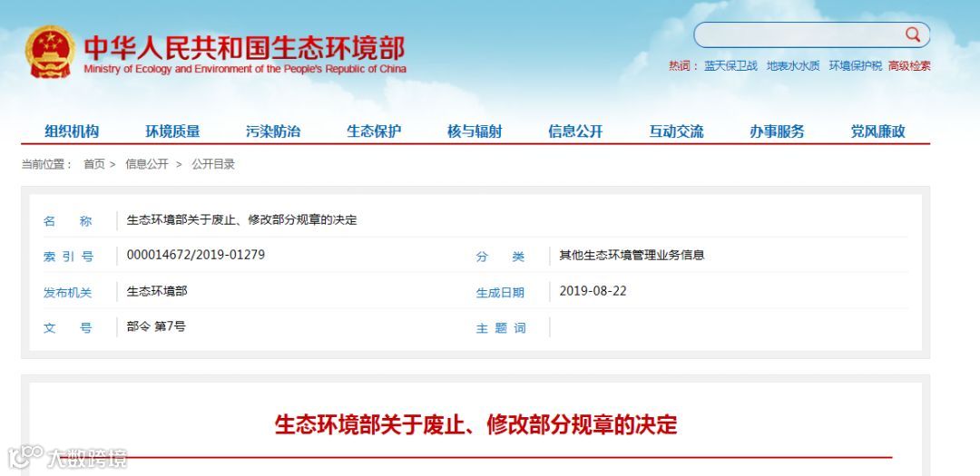
Task: Click hot word 地表水水质
Action: (793, 66)
